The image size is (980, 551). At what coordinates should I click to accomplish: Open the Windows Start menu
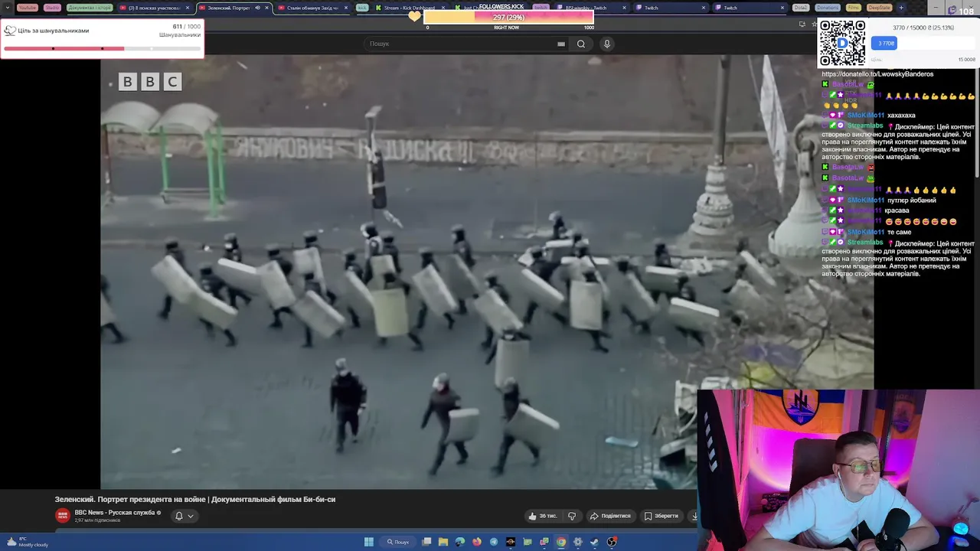click(368, 542)
